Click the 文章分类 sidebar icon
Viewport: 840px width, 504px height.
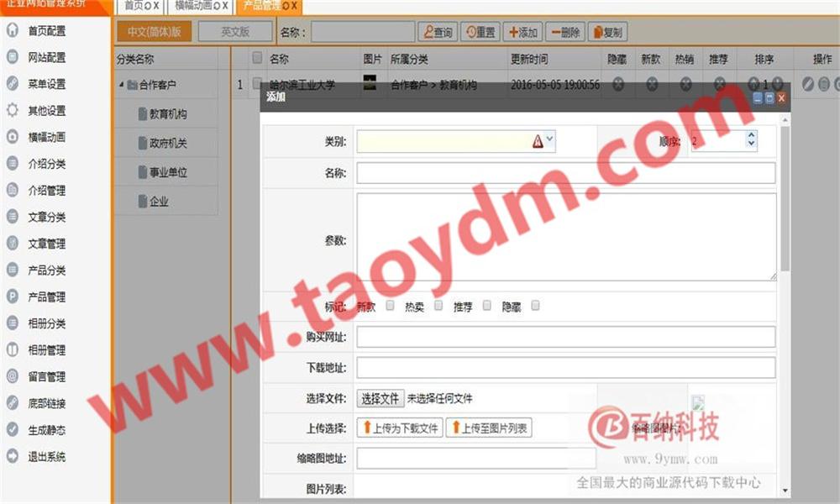[13, 217]
